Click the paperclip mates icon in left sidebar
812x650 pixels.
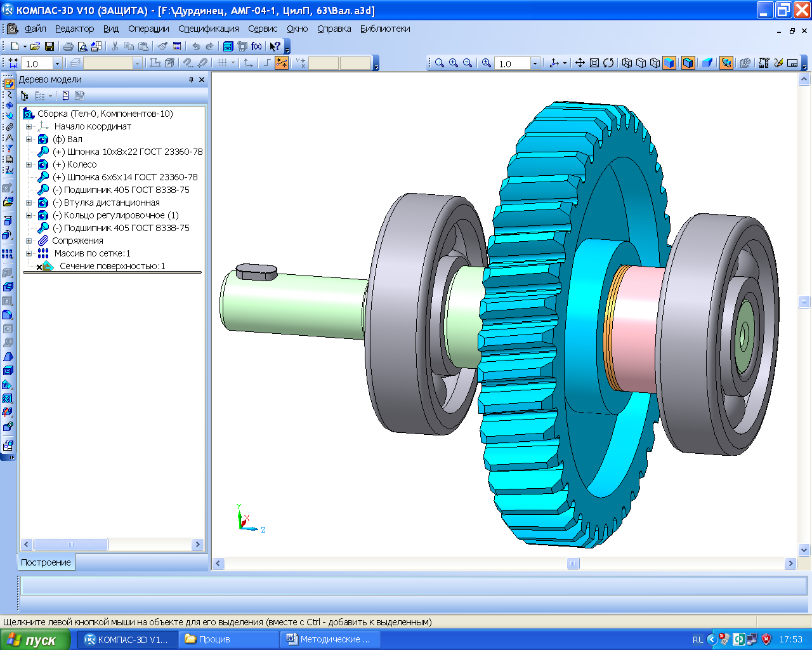click(x=9, y=127)
